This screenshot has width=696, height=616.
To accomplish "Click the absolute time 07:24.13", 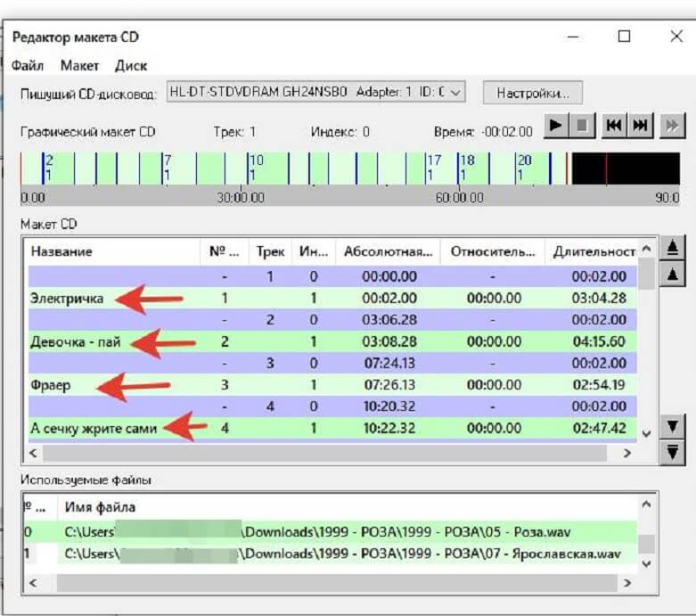I will (x=389, y=364).
